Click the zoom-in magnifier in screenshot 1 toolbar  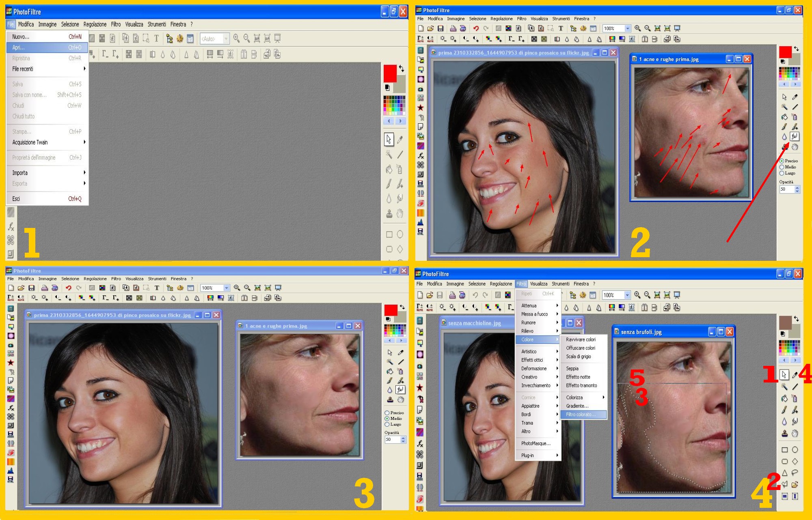pyautogui.click(x=236, y=39)
